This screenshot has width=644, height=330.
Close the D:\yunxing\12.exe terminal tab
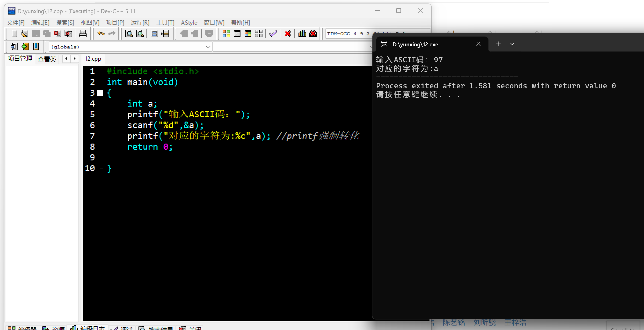(478, 44)
